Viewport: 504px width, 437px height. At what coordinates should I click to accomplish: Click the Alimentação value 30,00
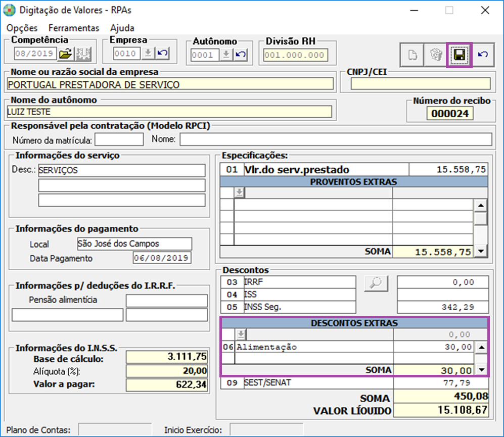[x=433, y=347]
